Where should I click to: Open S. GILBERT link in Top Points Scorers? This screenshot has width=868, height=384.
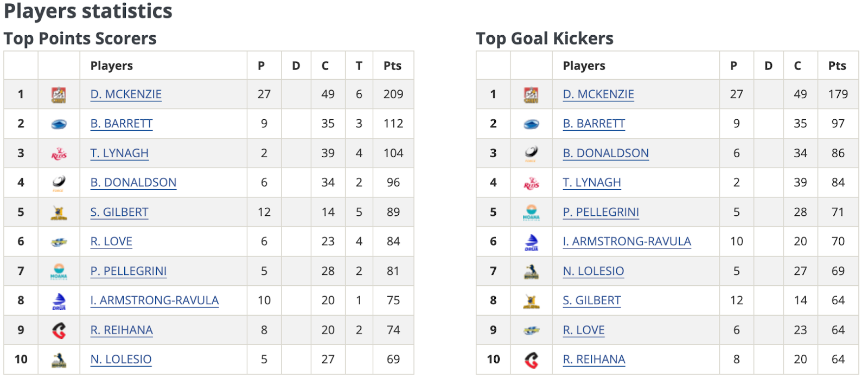(119, 212)
